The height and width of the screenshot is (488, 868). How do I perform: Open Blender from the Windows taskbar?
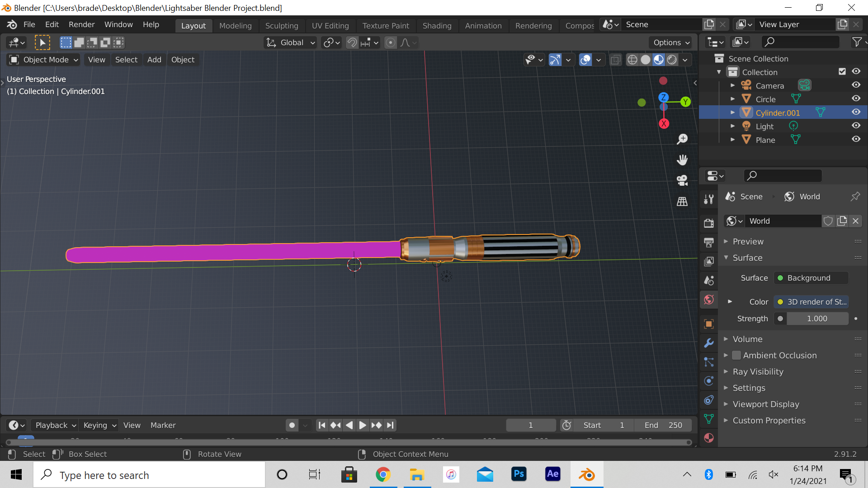[x=587, y=475]
